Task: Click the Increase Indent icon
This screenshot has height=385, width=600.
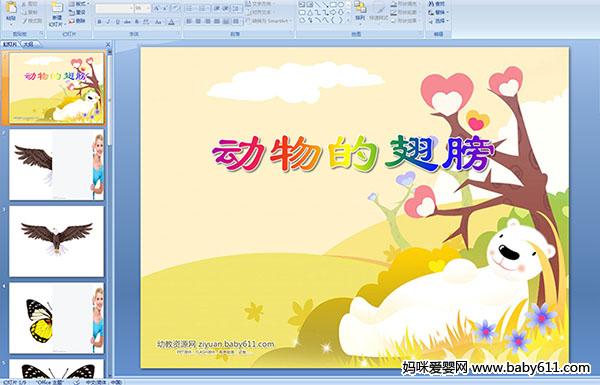Action: tap(226, 8)
